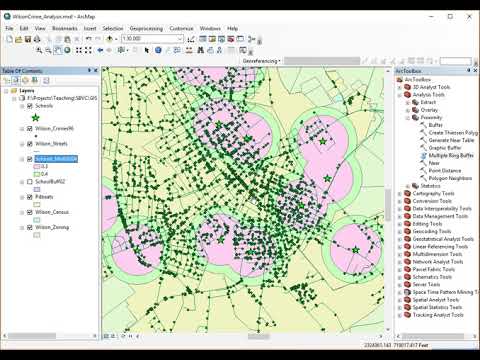480x360 pixels.
Task: Click the Fixed Zoom Out arrows icon
Action: (88, 50)
